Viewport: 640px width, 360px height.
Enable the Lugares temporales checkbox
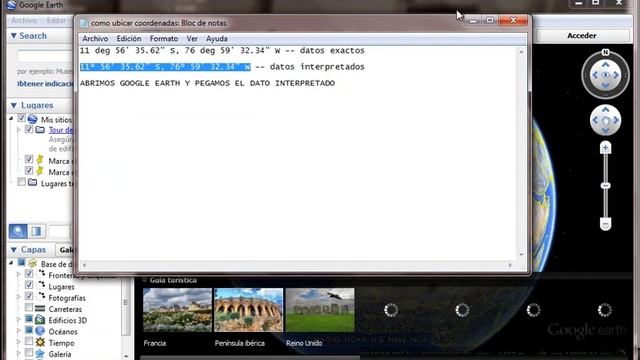(x=21, y=182)
